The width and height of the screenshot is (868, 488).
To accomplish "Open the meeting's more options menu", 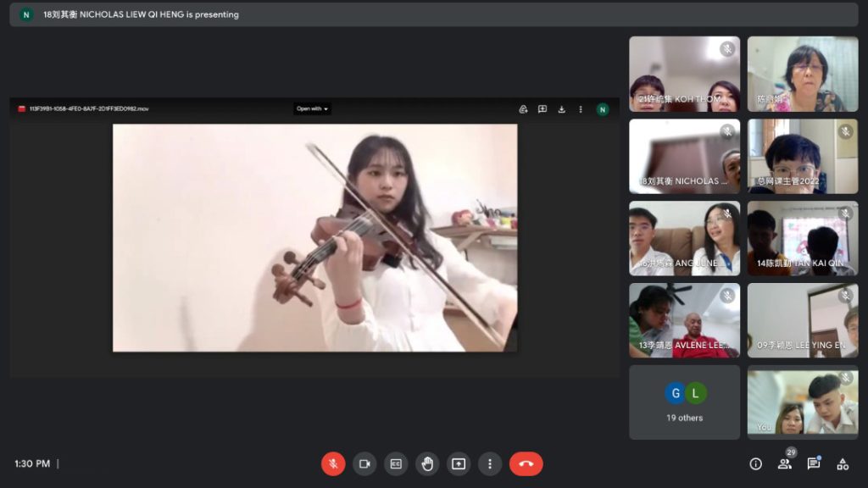I will point(490,463).
